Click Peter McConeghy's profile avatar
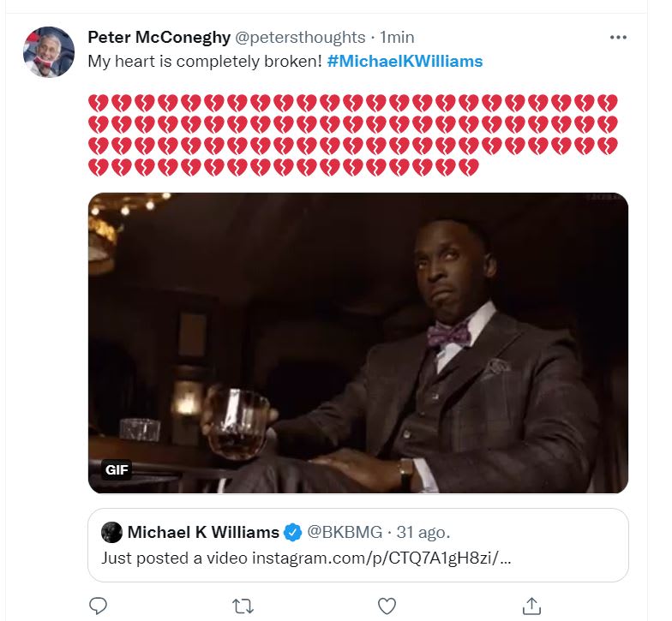The height and width of the screenshot is (621, 672). pos(50,52)
